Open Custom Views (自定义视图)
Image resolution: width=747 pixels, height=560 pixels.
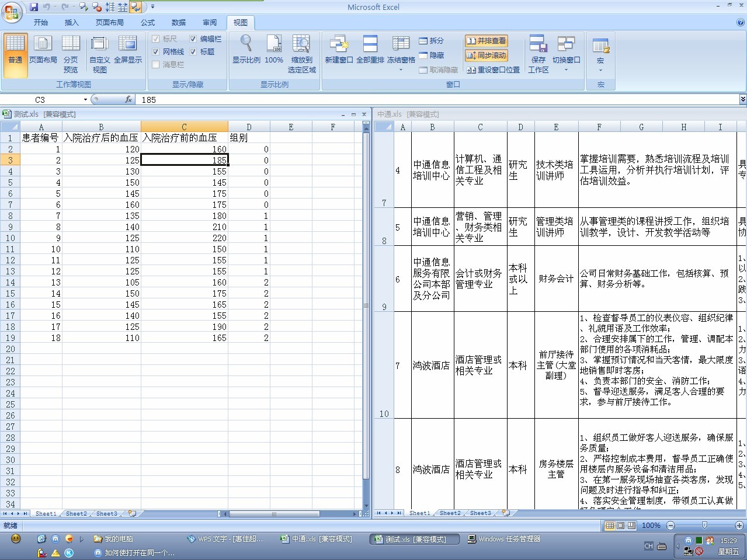[x=100, y=54]
